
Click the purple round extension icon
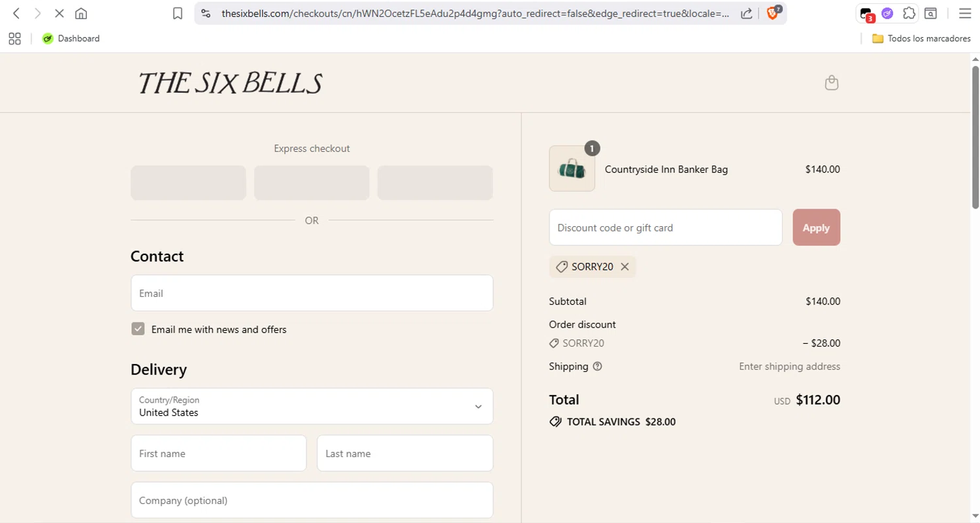[x=887, y=13]
